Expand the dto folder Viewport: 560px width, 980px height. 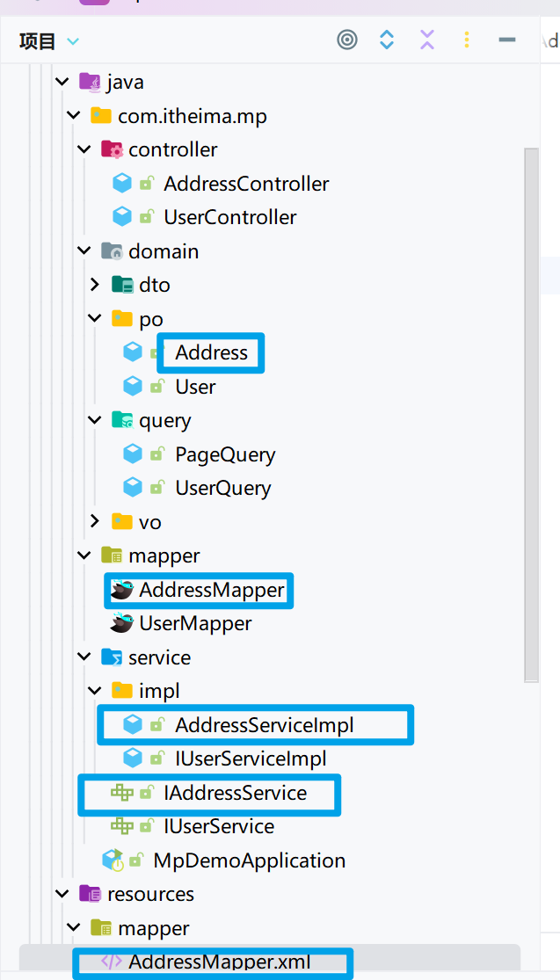[x=95, y=285]
